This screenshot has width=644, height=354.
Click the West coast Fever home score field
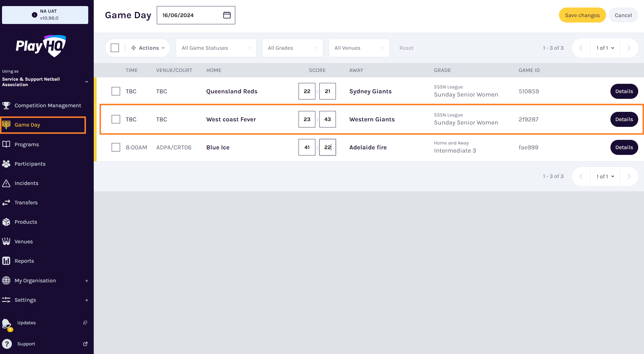(307, 119)
